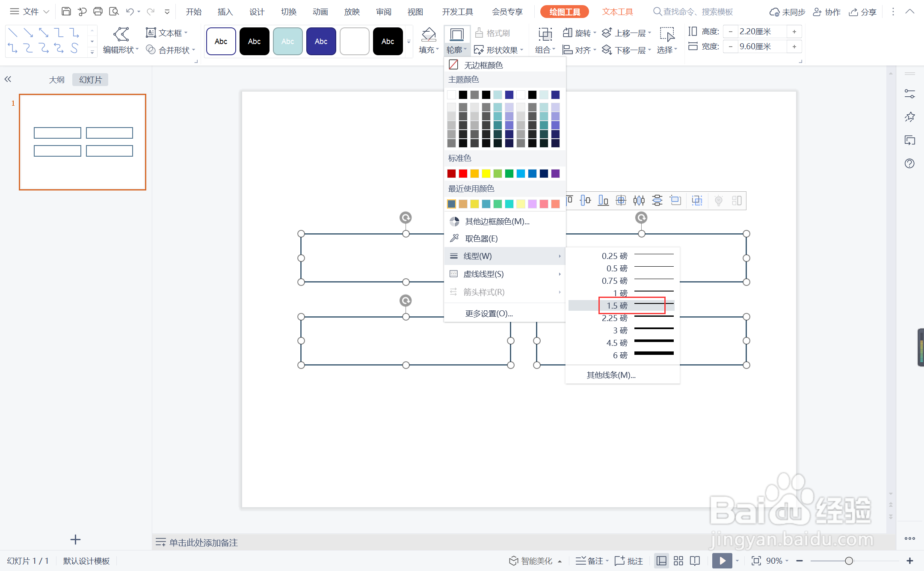Screen dimensions: 924x571
Task: Click the Format Painter button
Action: pyautogui.click(x=493, y=33)
